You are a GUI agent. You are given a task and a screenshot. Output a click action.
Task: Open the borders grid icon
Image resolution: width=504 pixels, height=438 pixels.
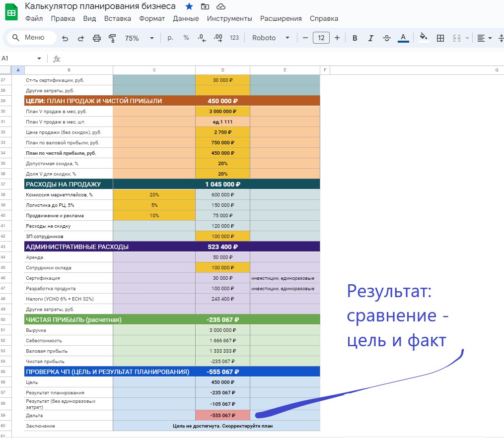point(440,38)
